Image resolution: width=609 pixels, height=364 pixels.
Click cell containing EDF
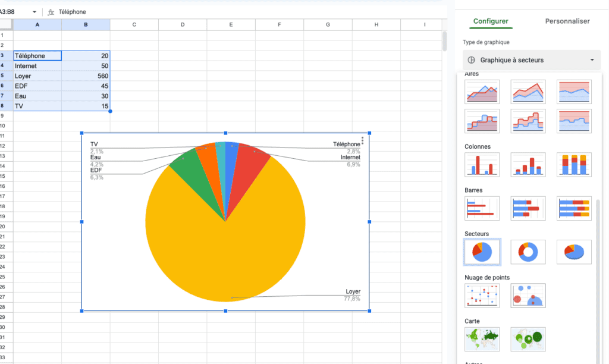coord(37,86)
